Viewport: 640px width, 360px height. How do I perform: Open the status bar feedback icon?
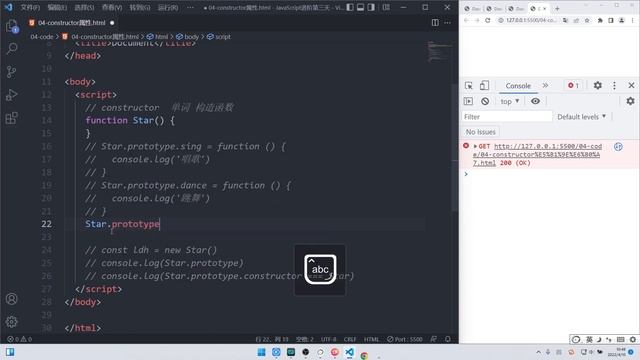point(433,339)
